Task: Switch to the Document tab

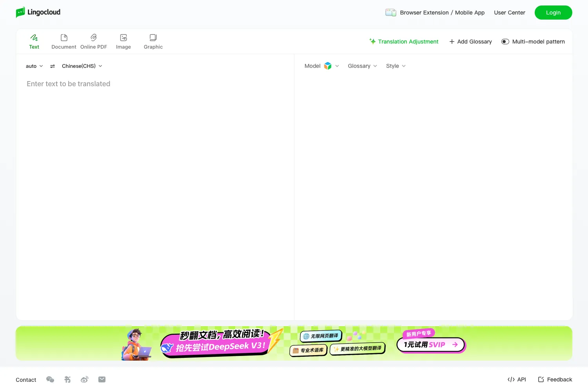Action: click(64, 42)
